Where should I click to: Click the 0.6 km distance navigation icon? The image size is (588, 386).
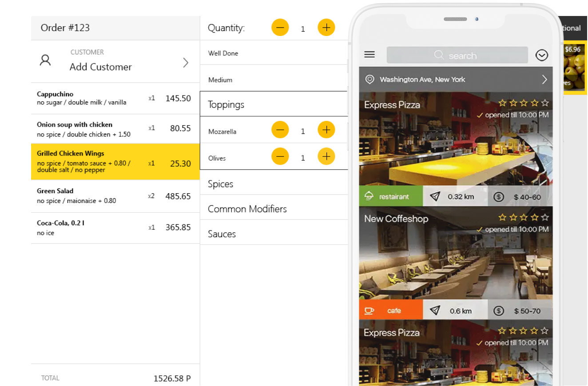point(435,310)
